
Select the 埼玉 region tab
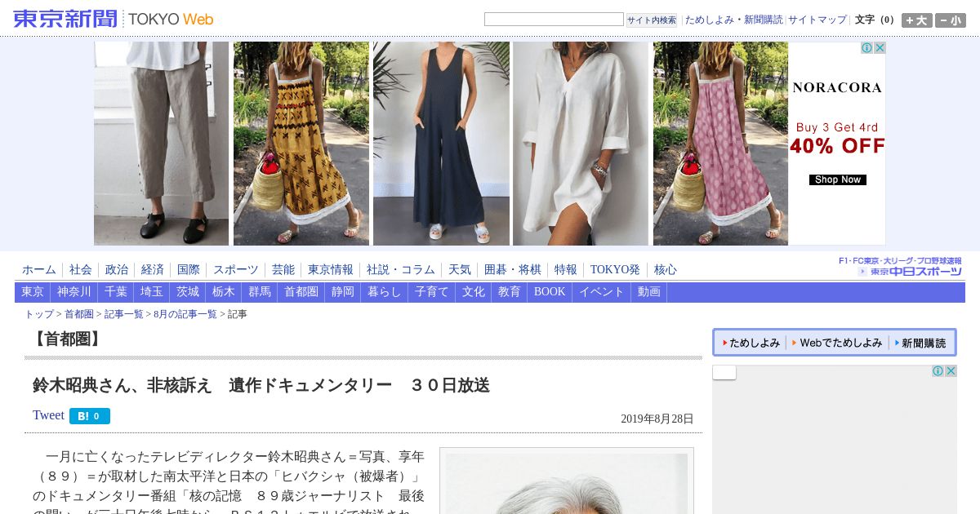(152, 292)
